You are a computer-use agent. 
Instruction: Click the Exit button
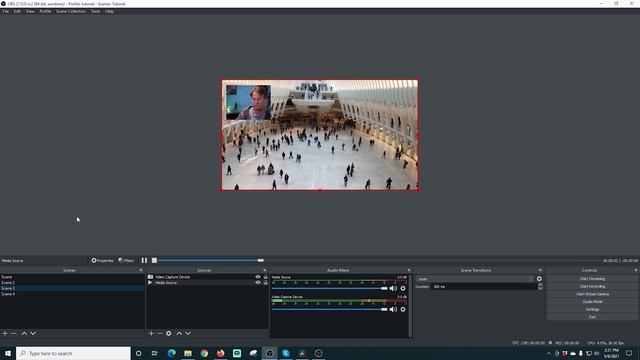(x=592, y=317)
